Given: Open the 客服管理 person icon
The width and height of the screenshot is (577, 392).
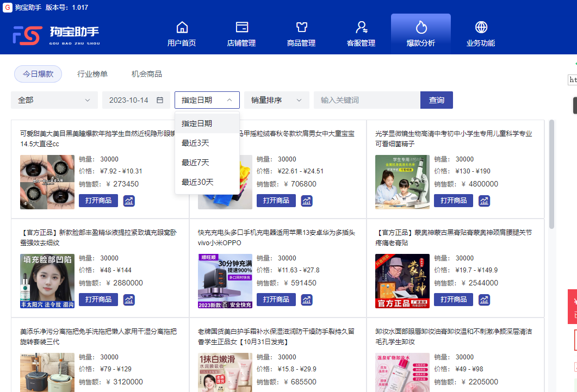Looking at the screenshot, I should click(x=361, y=27).
